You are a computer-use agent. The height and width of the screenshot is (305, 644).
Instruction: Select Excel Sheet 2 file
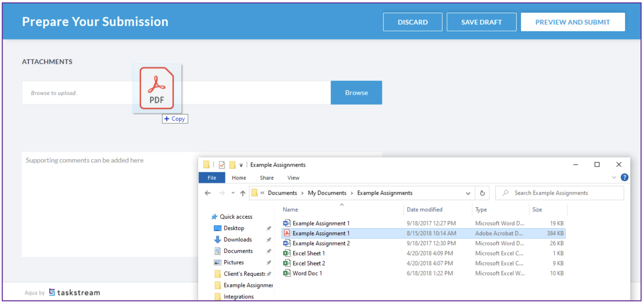coord(423,263)
